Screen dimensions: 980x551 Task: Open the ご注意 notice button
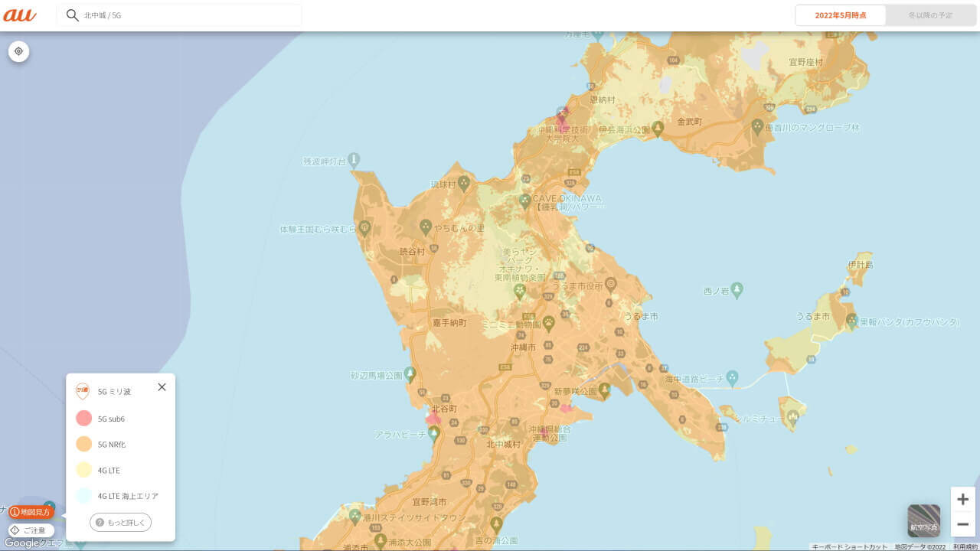pos(31,530)
